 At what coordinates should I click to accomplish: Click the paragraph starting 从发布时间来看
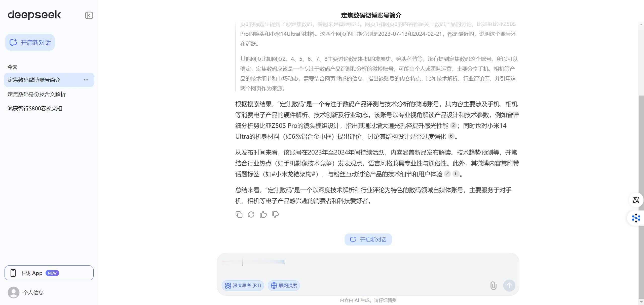click(377, 163)
